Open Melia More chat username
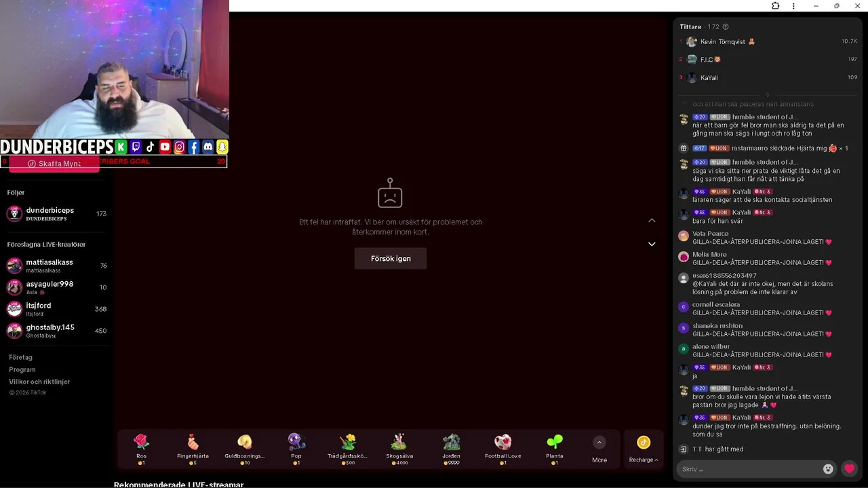 click(709, 255)
